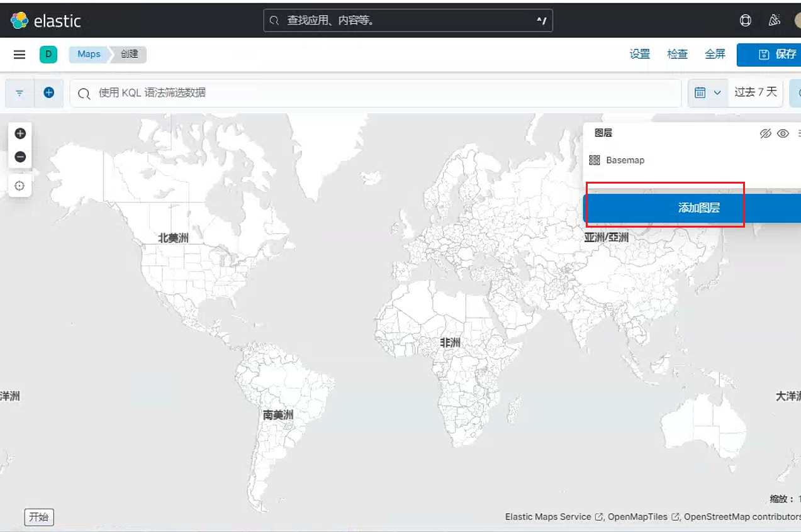
Task: Switch to 全屏 mode
Action: coord(715,54)
